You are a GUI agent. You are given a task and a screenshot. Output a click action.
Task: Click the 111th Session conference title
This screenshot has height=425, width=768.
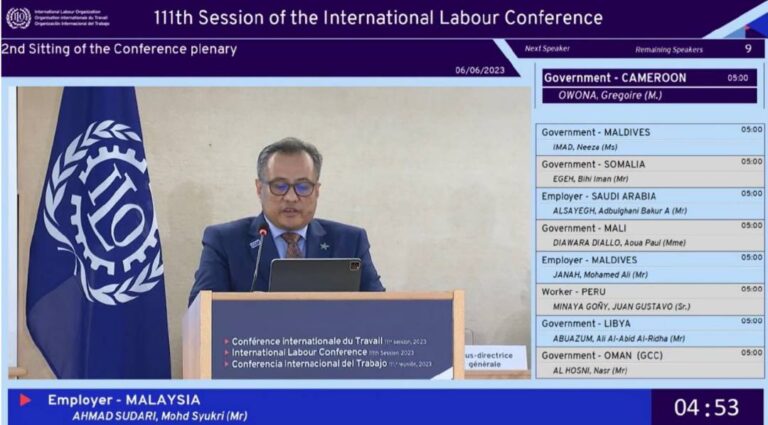click(378, 18)
